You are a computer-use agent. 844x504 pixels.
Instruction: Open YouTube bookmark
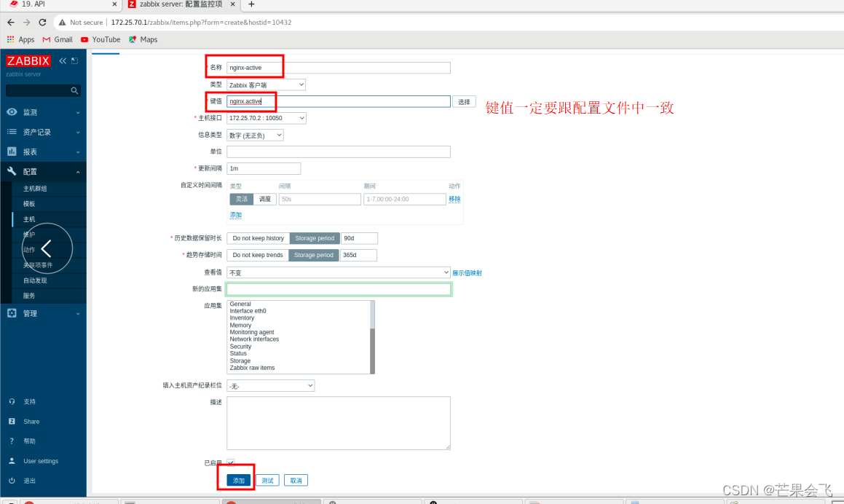point(100,39)
